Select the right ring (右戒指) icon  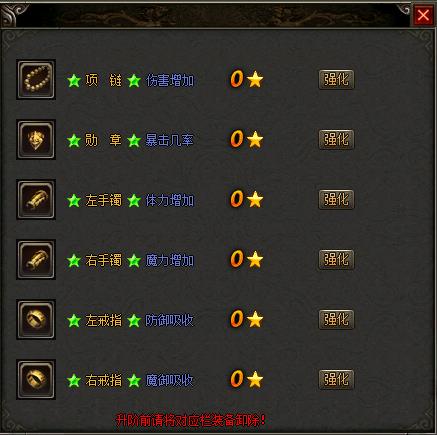coord(36,380)
